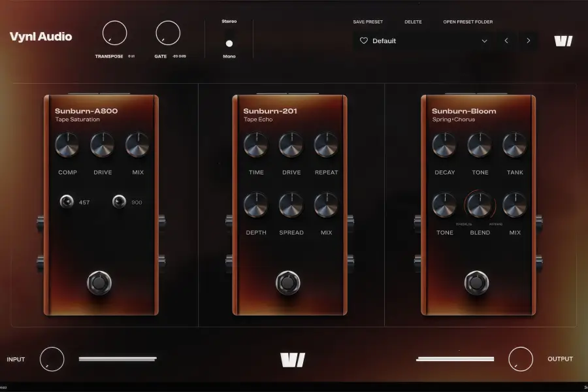Screen dimensions: 588x392
Task: Click the DEPTH knob on Sunburn-201
Action: click(x=255, y=205)
